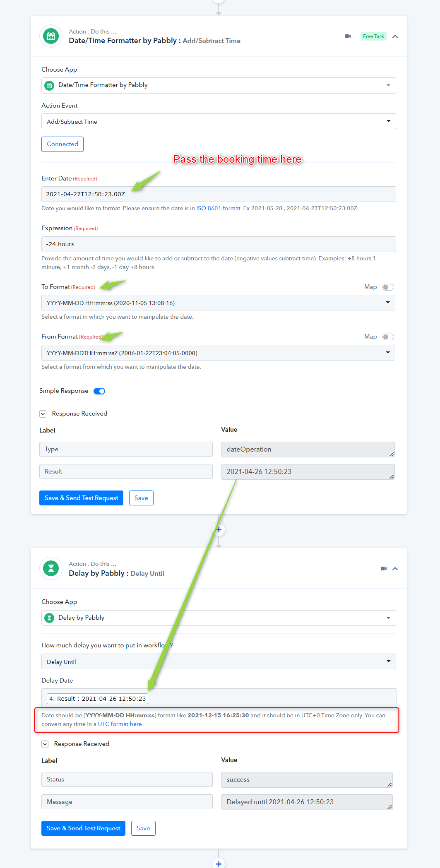
Task: Click Save & Send Test Request in Delay step
Action: pyautogui.click(x=83, y=828)
